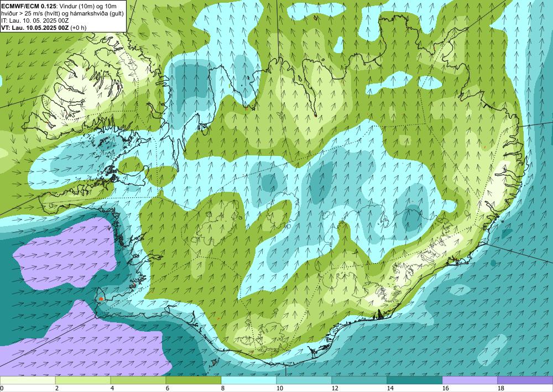Click the legend tick label 16
This screenshot has height=392, width=553.
coord(445,389)
